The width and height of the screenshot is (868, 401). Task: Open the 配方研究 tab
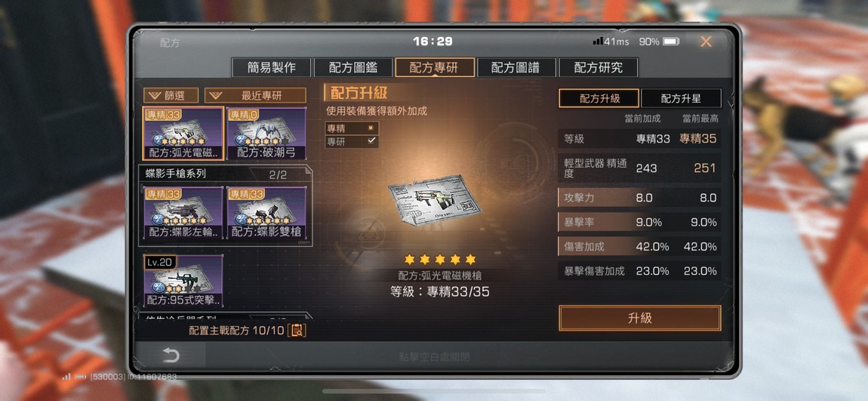click(599, 67)
